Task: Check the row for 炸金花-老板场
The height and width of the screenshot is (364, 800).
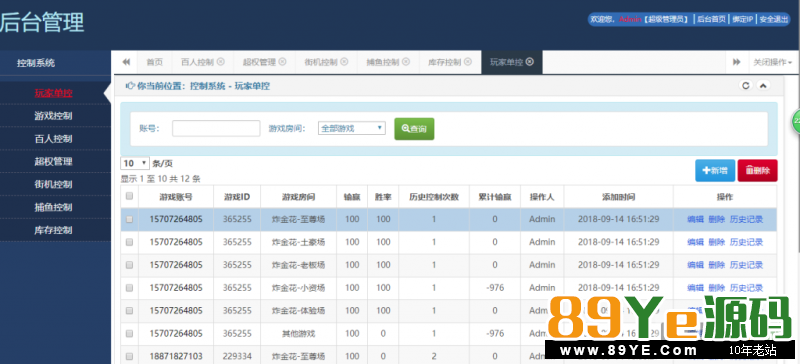Action: (x=129, y=265)
